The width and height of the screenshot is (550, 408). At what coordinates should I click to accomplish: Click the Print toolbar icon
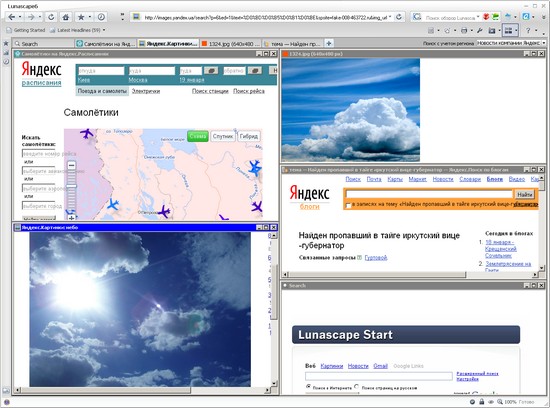[464, 31]
